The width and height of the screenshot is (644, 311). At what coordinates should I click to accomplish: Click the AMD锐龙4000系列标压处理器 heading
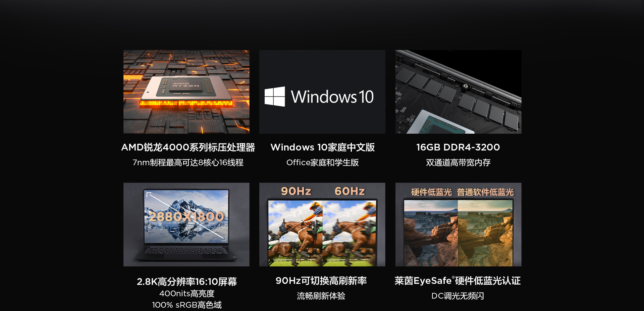[188, 147]
